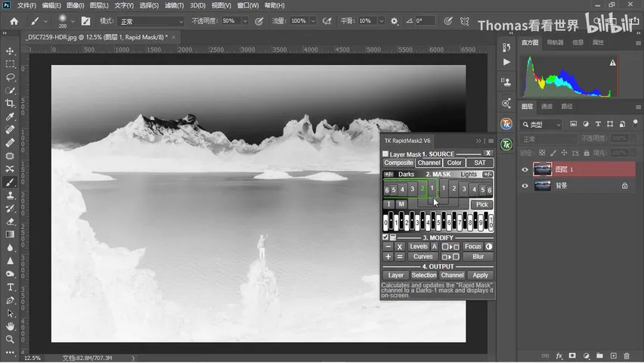This screenshot has height=363, width=644.
Task: Select the Brush tool in toolbox
Action: pyautogui.click(x=11, y=182)
